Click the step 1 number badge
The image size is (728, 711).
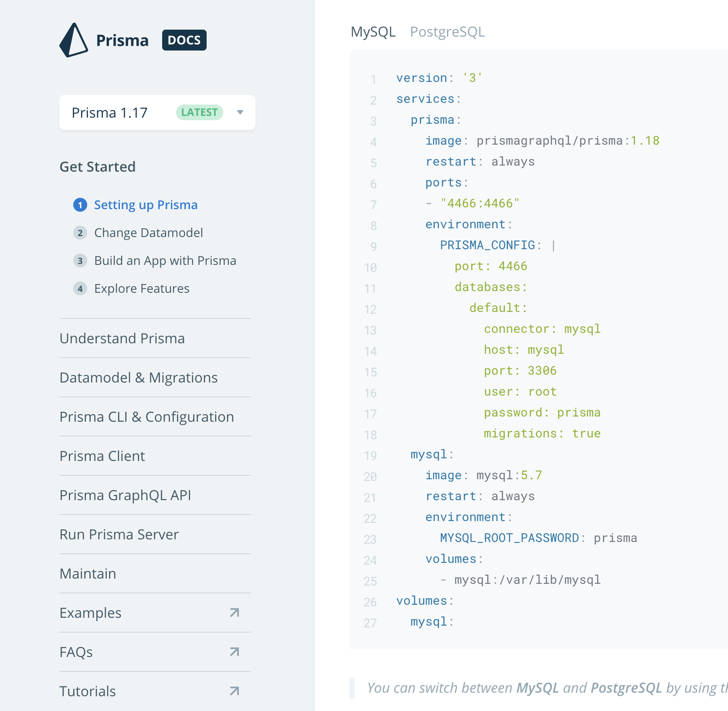tap(80, 205)
